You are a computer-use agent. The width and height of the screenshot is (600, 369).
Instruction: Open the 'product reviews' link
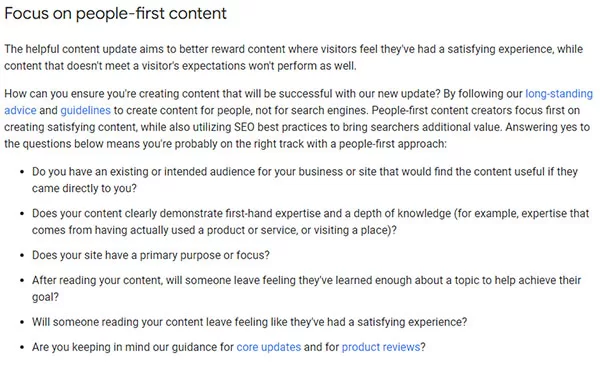pos(381,347)
